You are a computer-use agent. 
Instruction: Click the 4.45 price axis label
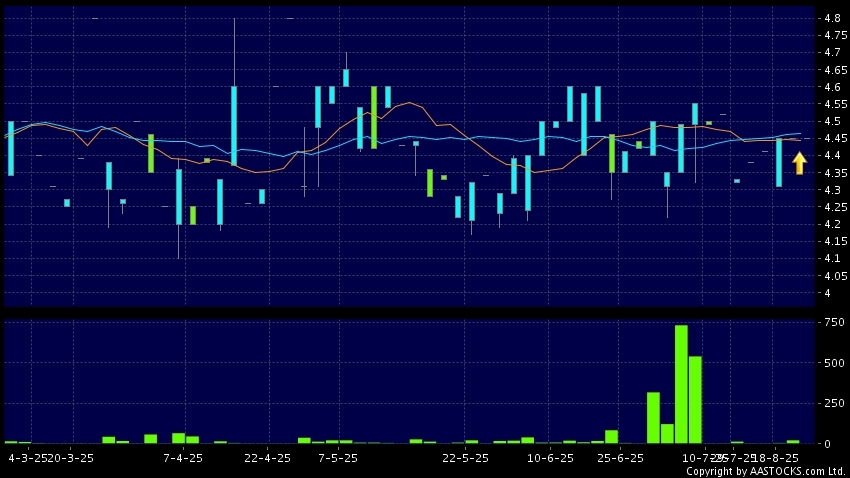coord(835,139)
